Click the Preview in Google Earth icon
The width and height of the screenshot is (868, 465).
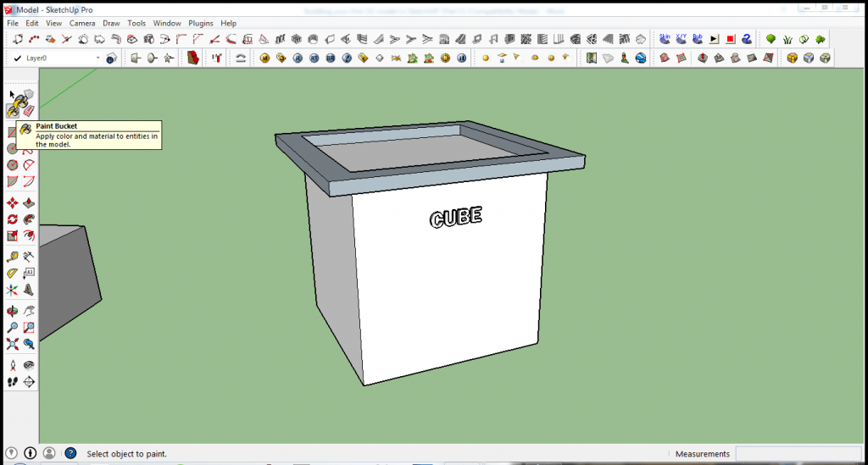click(641, 58)
